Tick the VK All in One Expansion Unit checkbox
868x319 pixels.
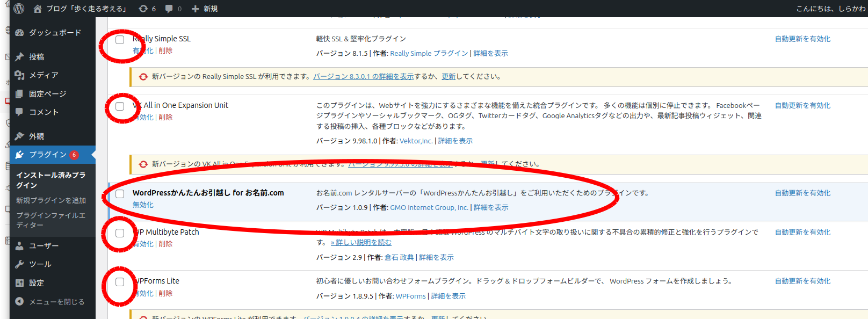coord(120,106)
